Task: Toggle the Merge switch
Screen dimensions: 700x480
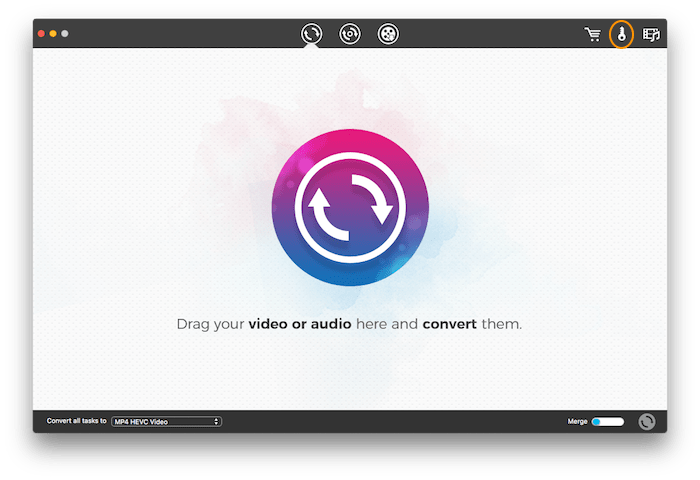Action: coord(608,422)
